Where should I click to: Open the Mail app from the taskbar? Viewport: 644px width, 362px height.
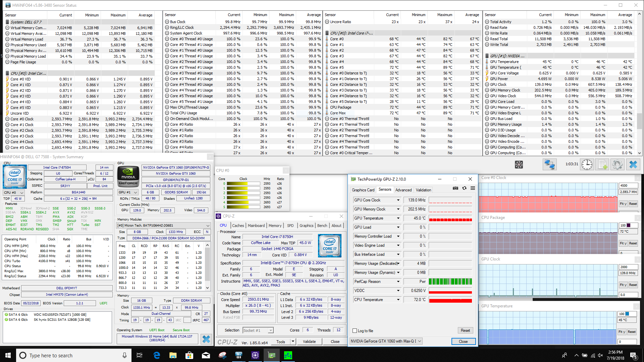(x=206, y=355)
